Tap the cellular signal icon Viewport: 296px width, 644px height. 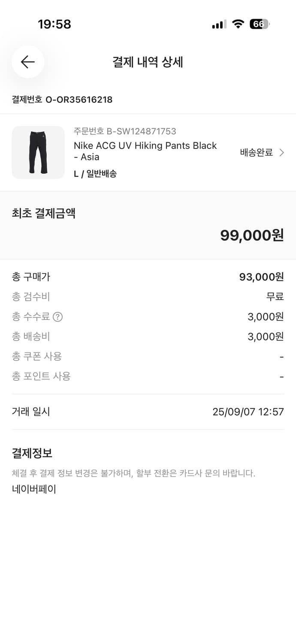tap(218, 24)
